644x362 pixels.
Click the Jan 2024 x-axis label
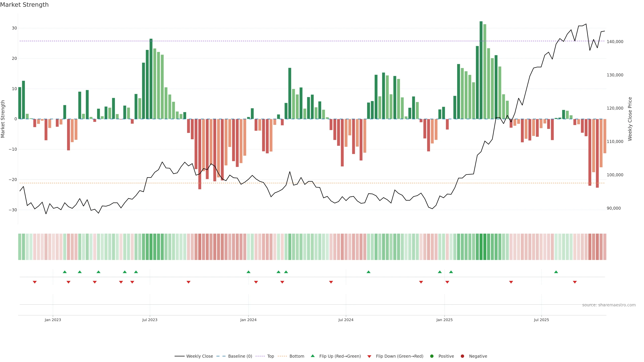tap(248, 320)
